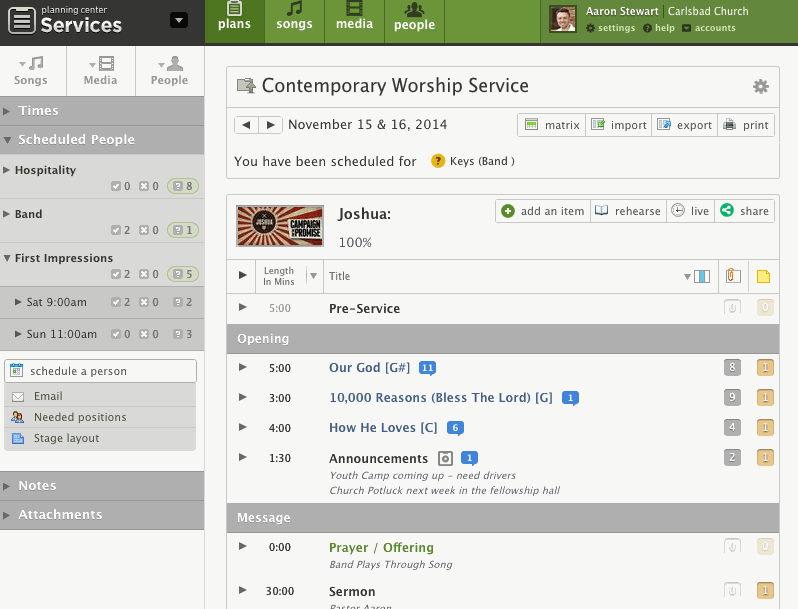The width and height of the screenshot is (798, 609).
Task: Open the live view button
Action: pos(689,211)
